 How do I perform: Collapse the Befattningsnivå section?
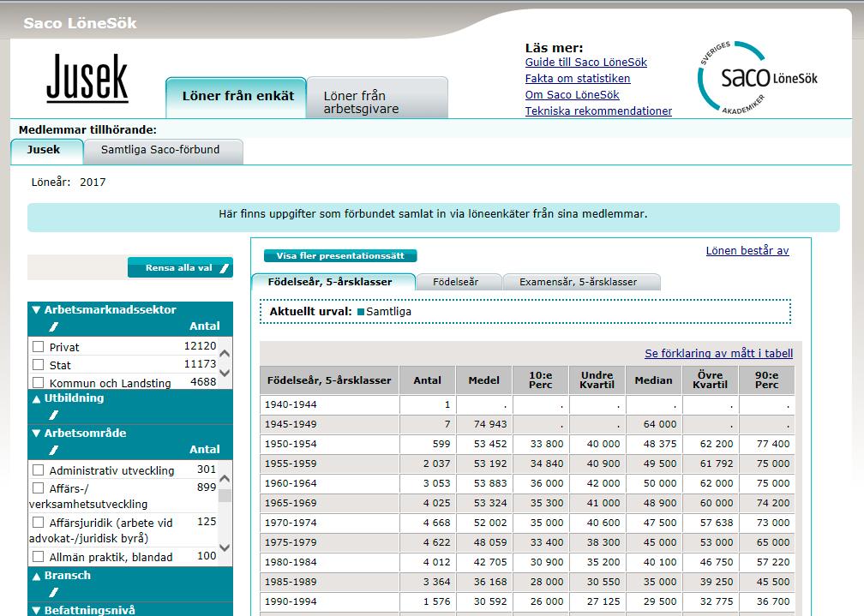pos(36,611)
